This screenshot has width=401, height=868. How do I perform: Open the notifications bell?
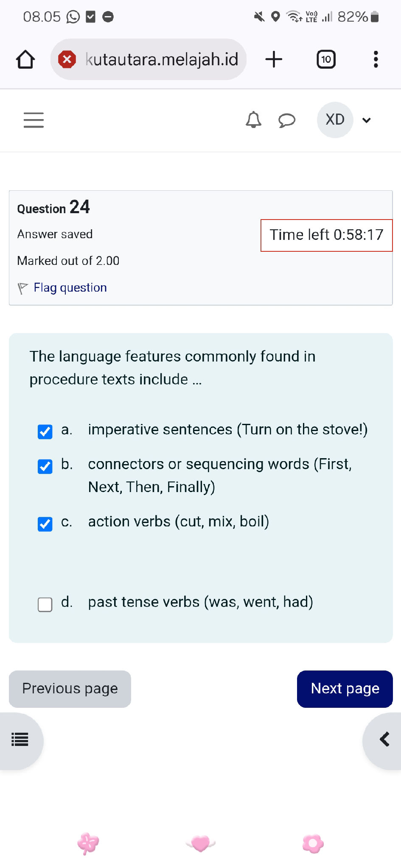(253, 120)
